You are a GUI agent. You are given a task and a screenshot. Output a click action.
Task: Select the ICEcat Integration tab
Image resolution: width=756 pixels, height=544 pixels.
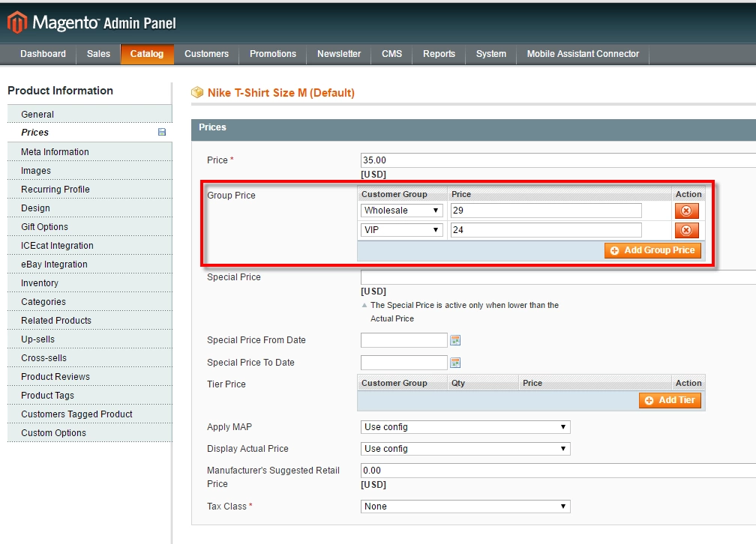click(90, 246)
